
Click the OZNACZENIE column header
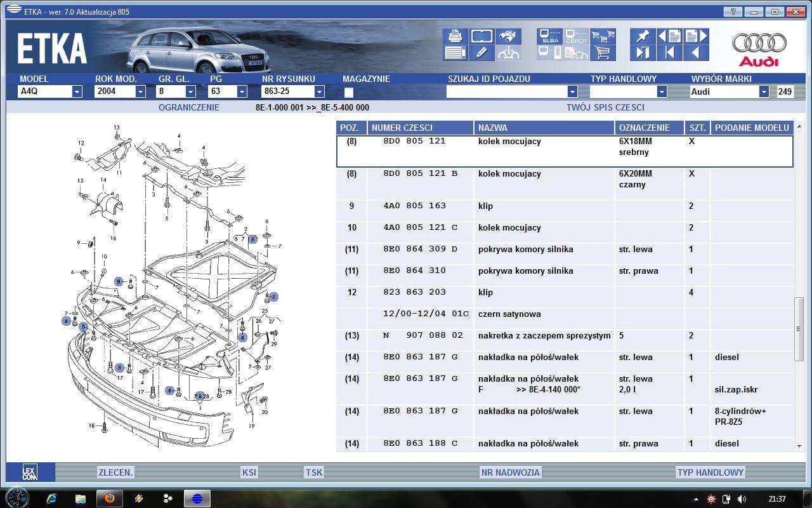click(650, 128)
